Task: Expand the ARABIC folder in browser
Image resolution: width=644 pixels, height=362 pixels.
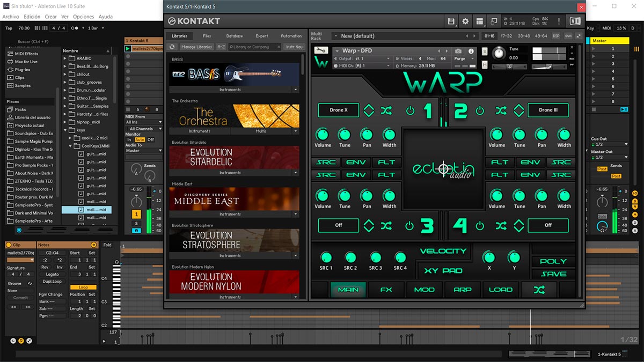Action: pyautogui.click(x=65, y=58)
